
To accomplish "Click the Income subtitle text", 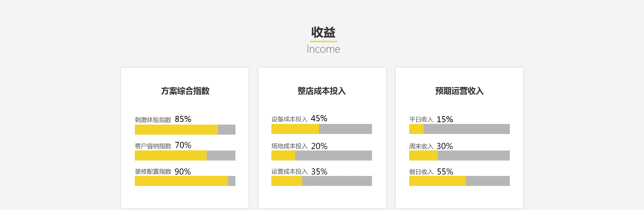I will tap(323, 49).
